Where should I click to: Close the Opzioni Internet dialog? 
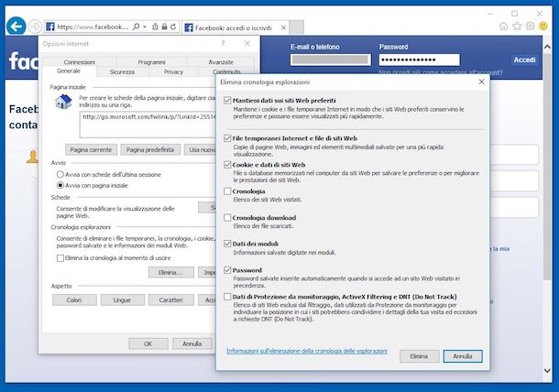coord(247,43)
